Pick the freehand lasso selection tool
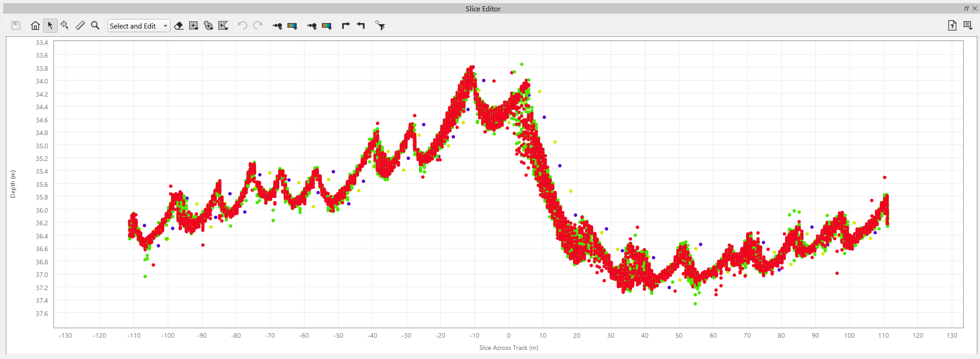The height and width of the screenshot is (359, 980). coord(208,26)
